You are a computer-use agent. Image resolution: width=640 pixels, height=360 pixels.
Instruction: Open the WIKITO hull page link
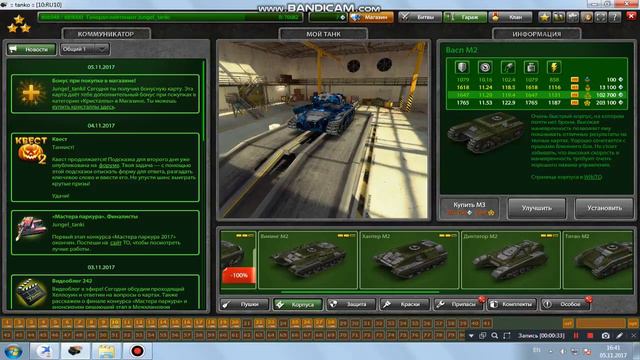click(593, 177)
